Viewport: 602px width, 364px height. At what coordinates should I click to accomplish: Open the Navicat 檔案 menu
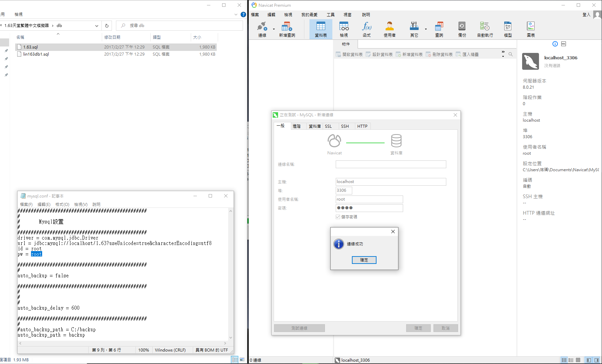click(x=255, y=15)
